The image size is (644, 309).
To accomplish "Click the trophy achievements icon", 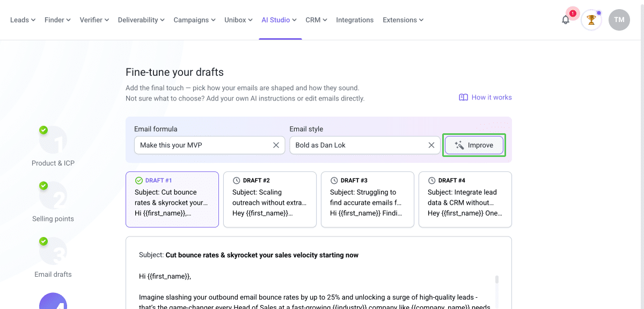I will pyautogui.click(x=591, y=20).
